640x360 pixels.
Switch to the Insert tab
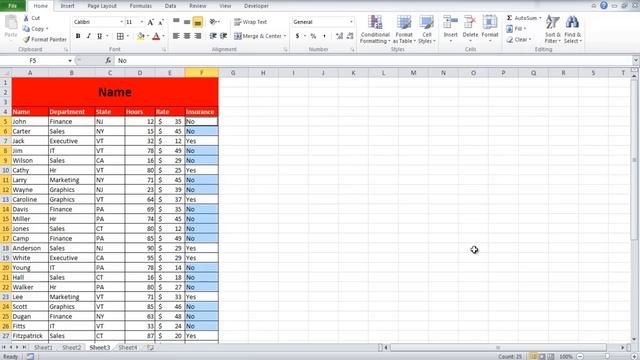point(67,6)
